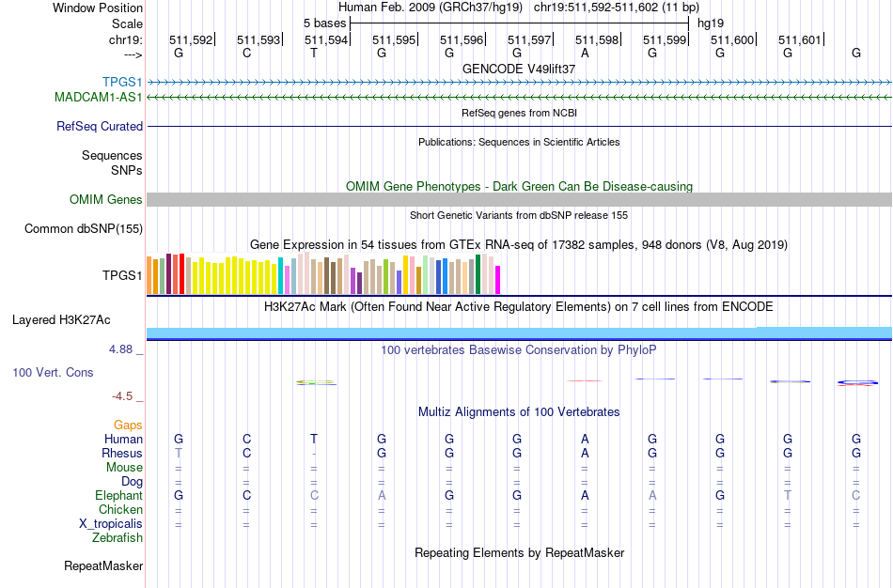This screenshot has height=588, width=893.
Task: Click the Scale label on the left
Action: pos(128,23)
